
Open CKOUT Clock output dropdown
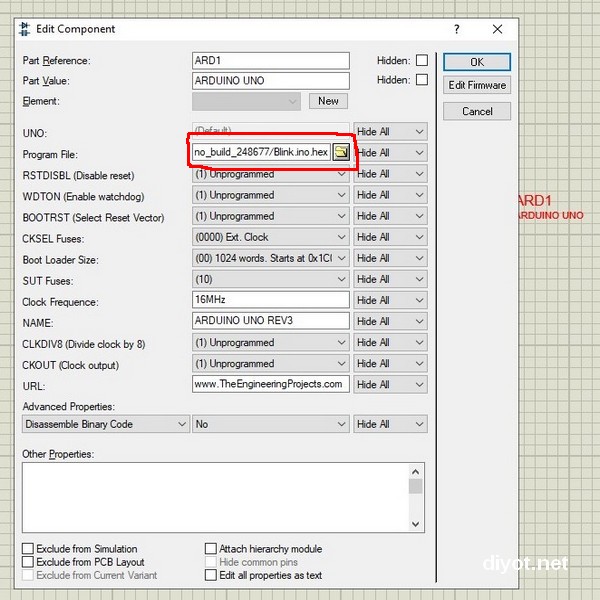(271, 364)
